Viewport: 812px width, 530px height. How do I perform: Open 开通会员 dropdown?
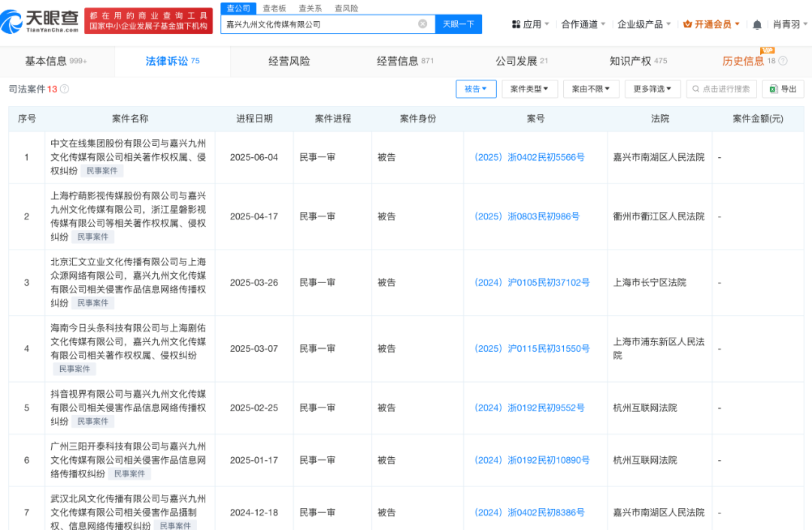coord(711,24)
